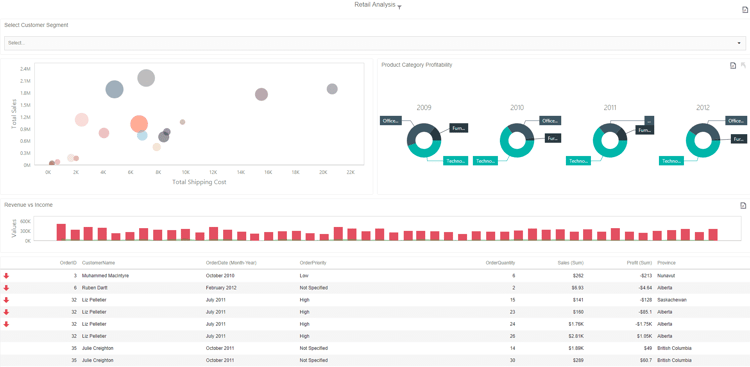The image size is (750, 367).
Task: Select the 2012 Office label in donut chart
Action: 736,121
